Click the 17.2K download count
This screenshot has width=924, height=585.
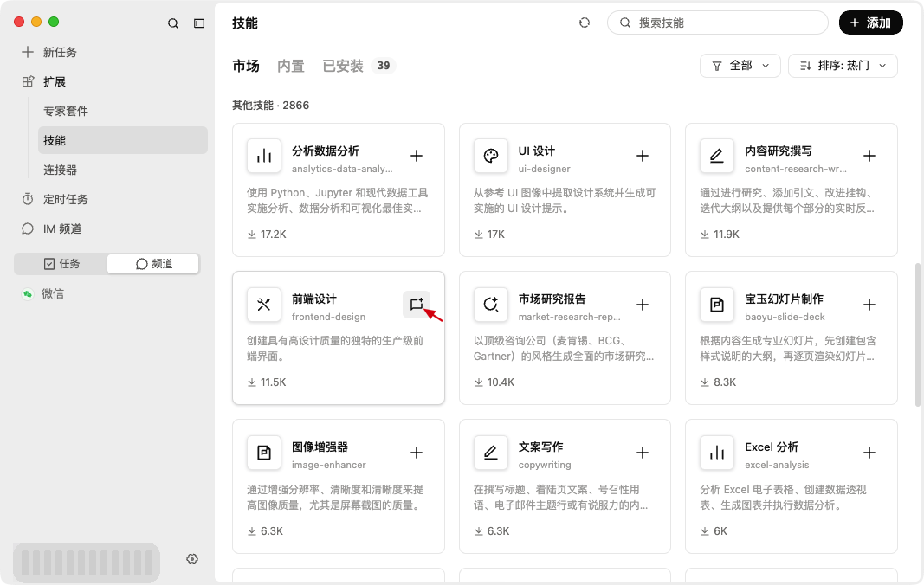tap(273, 235)
